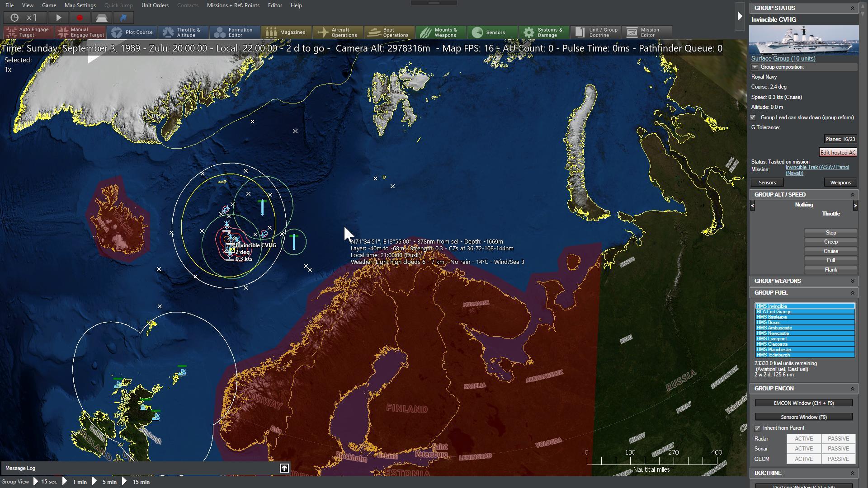Set group throttle to Flank
The image size is (868, 488).
tap(831, 269)
